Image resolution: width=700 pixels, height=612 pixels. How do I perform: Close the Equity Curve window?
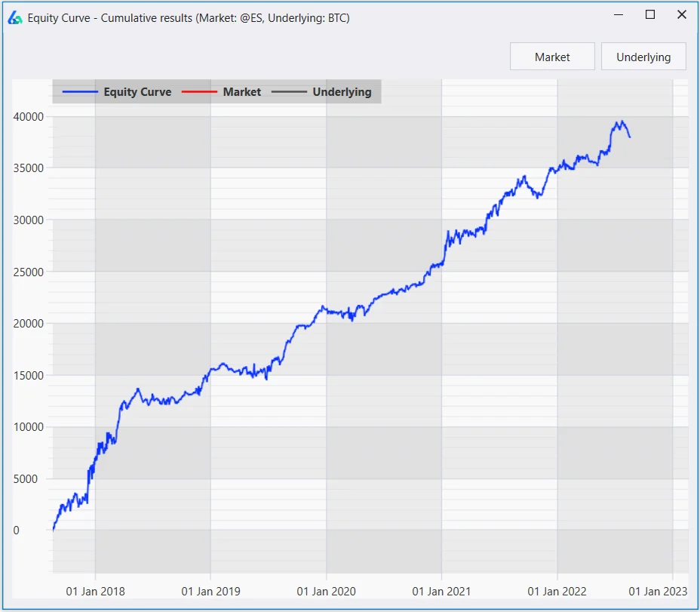coord(682,15)
